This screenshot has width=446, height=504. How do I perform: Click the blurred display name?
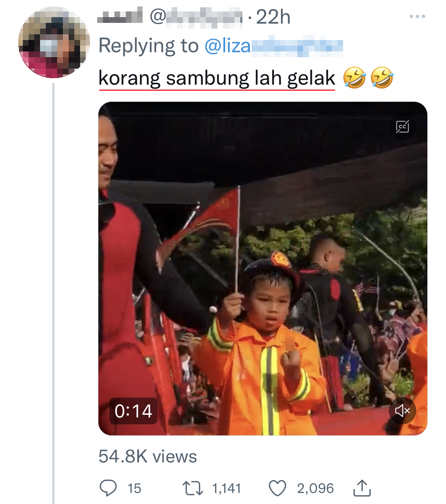120,16
